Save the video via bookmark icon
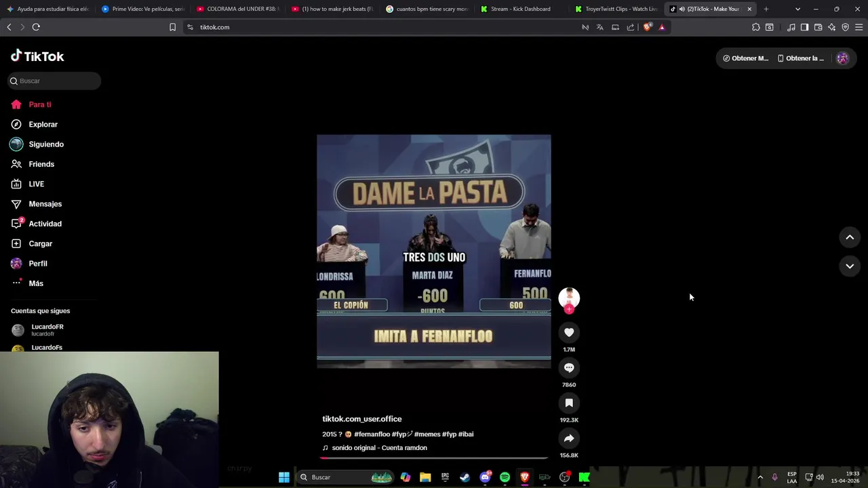 click(569, 403)
